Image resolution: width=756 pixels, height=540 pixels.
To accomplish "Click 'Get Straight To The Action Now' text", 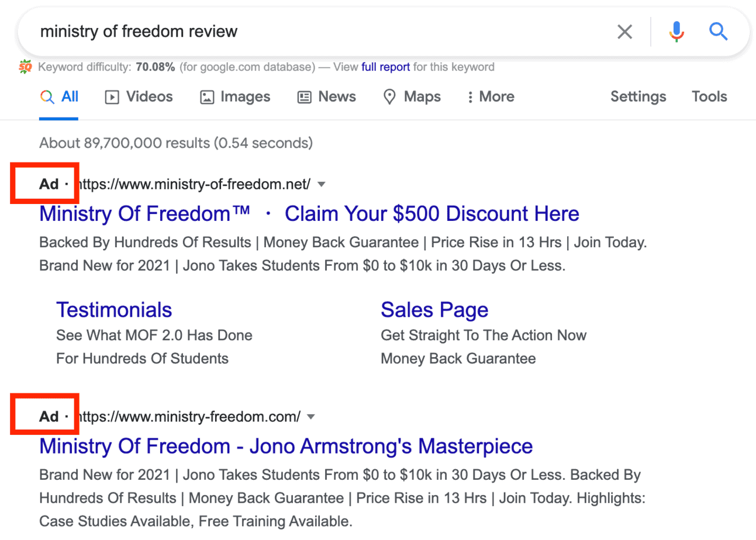I will (484, 335).
